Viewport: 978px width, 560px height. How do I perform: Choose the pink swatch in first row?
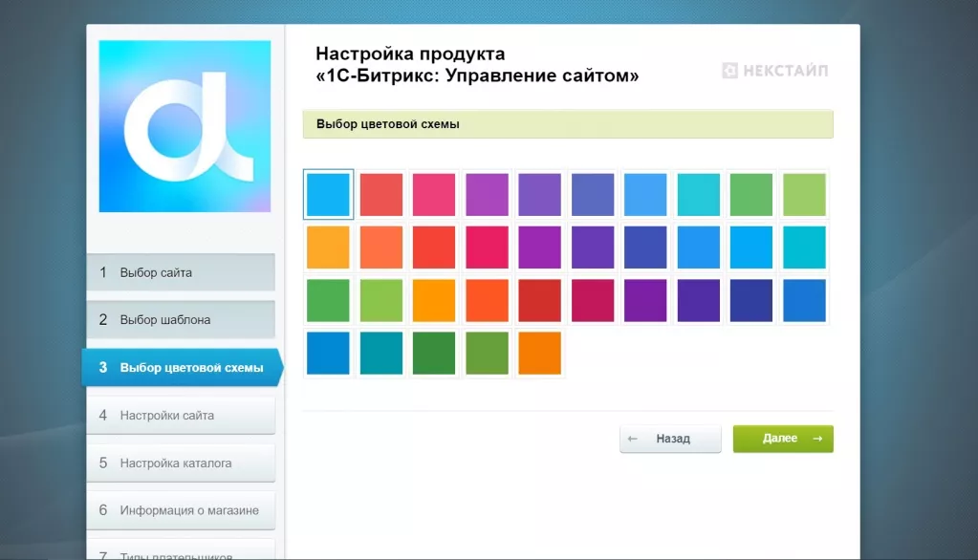[x=434, y=195]
